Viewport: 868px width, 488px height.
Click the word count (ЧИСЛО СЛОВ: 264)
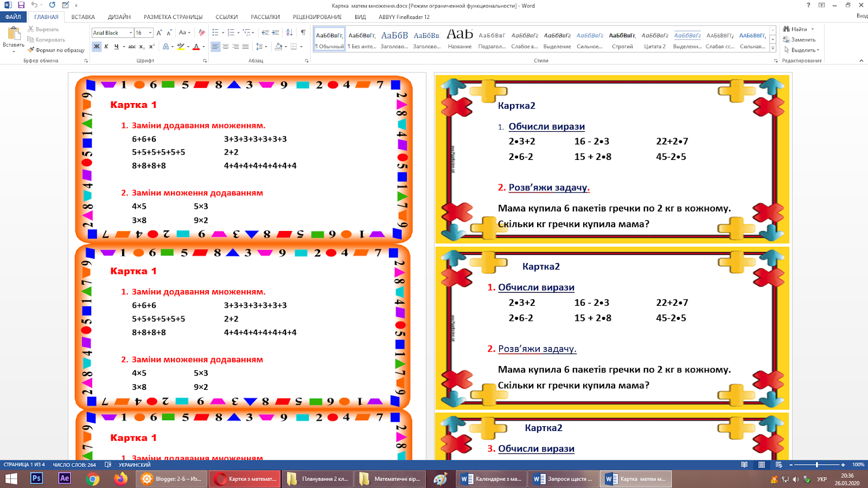pyautogui.click(x=74, y=465)
